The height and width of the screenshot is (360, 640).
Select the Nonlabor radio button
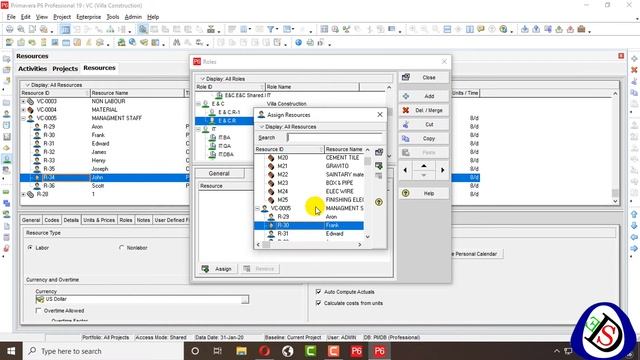121,248
